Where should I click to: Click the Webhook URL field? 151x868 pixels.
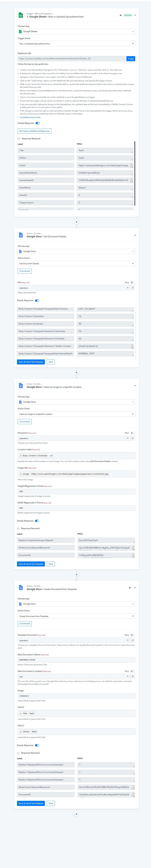point(72,59)
